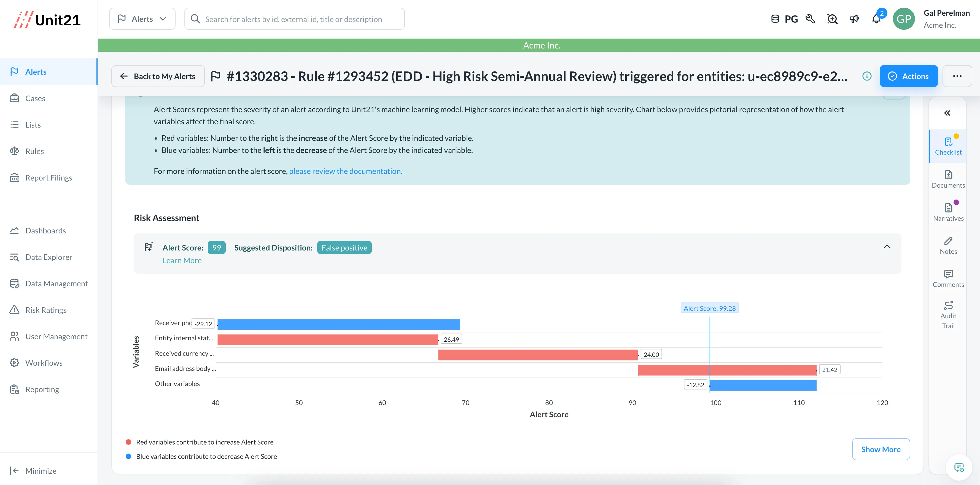The height and width of the screenshot is (485, 980).
Task: Click the blue Receiver phone bar in chart
Action: coord(339,324)
